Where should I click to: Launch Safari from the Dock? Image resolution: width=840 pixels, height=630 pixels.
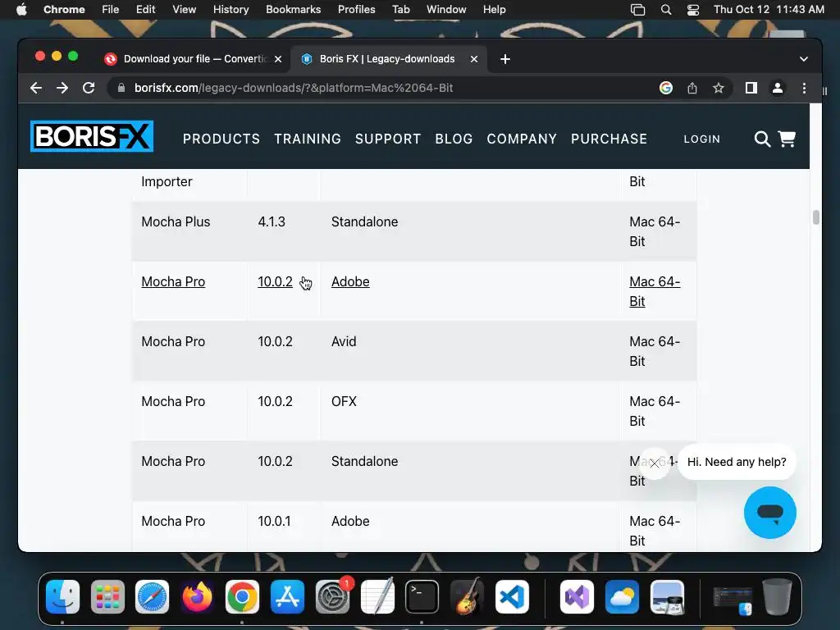point(152,596)
